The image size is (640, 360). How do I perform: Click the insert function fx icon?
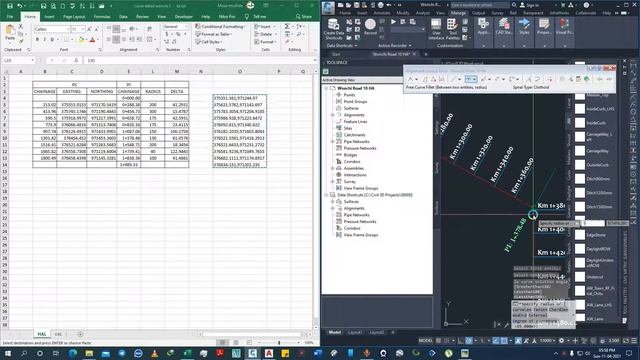(x=76, y=60)
